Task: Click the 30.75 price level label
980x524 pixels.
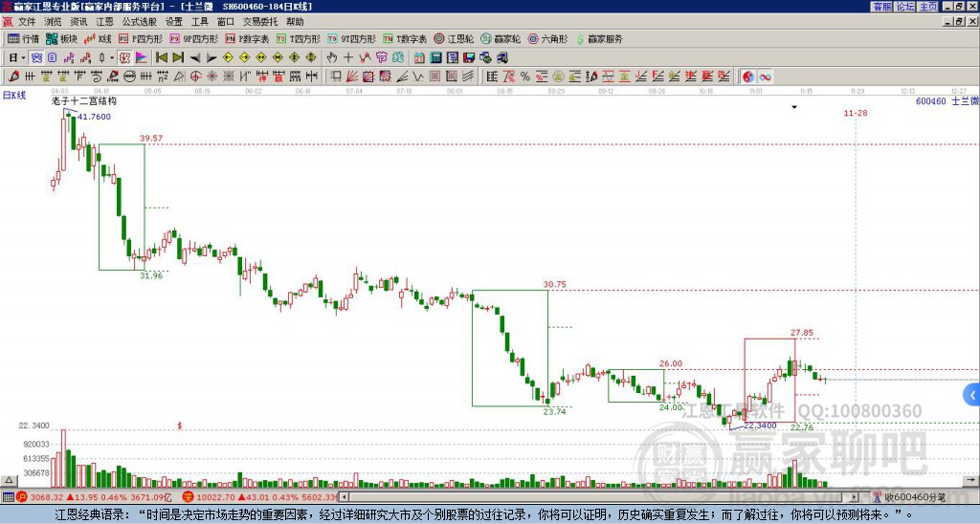Action: click(554, 284)
